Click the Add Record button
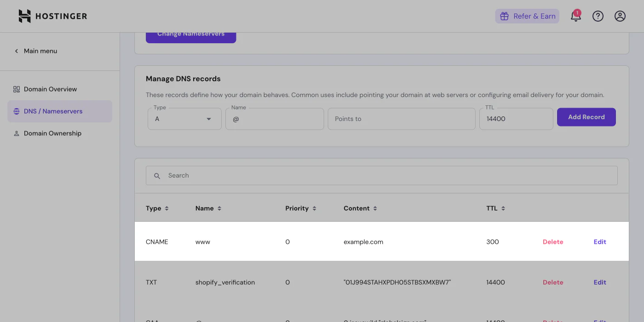The width and height of the screenshot is (644, 322). pos(586,117)
